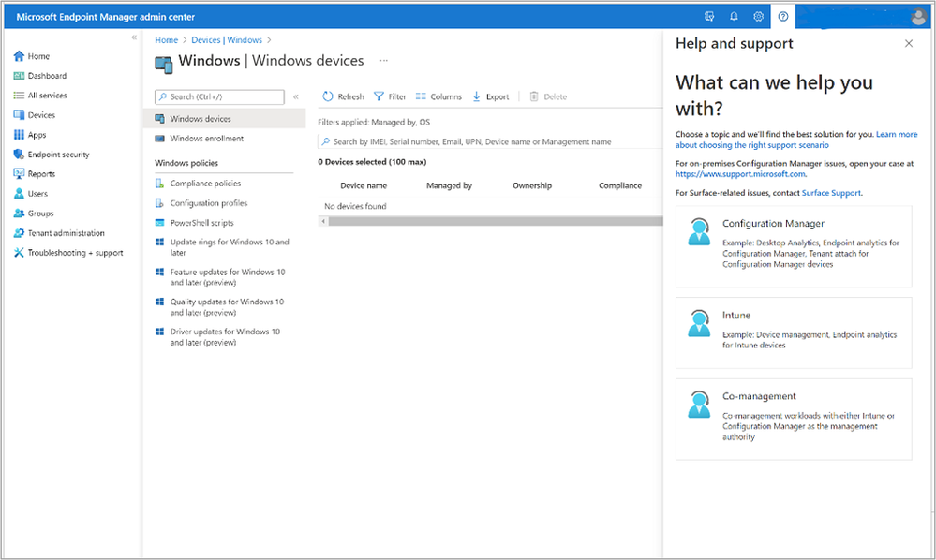Click the horizontal scrollbar of device table
Viewport: 936px width, 560px height.
pyautogui.click(x=496, y=221)
